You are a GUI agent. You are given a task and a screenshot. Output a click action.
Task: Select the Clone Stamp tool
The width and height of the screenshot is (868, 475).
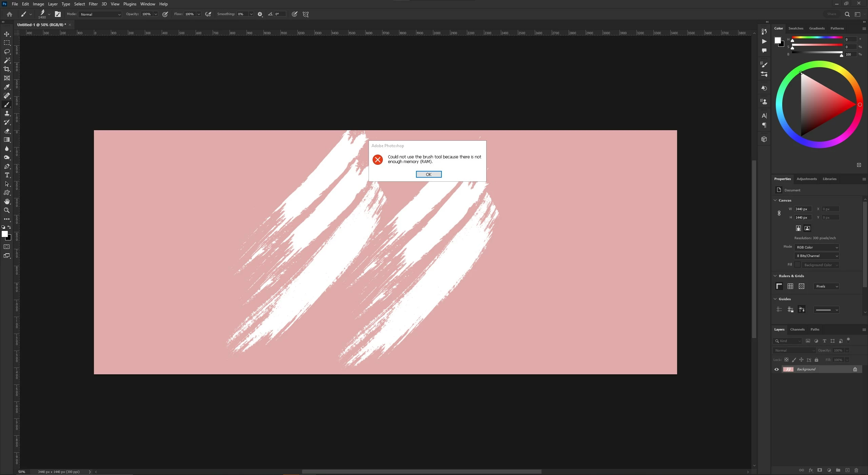7,113
